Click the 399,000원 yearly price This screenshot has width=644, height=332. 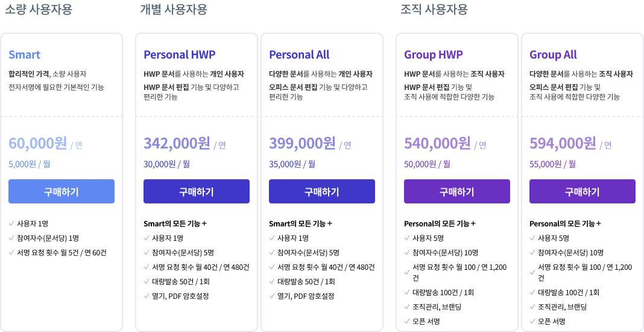[302, 144]
